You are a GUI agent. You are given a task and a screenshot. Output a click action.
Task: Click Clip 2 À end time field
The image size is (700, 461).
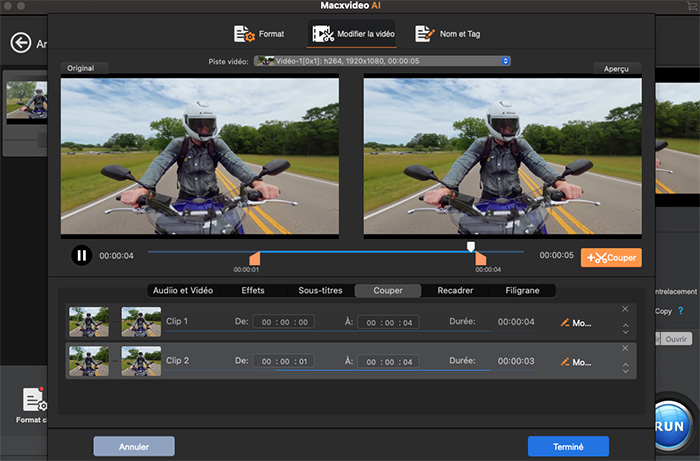point(388,361)
